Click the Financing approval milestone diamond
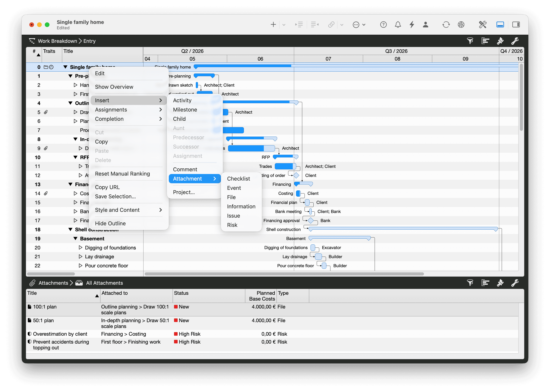 pos(311,220)
